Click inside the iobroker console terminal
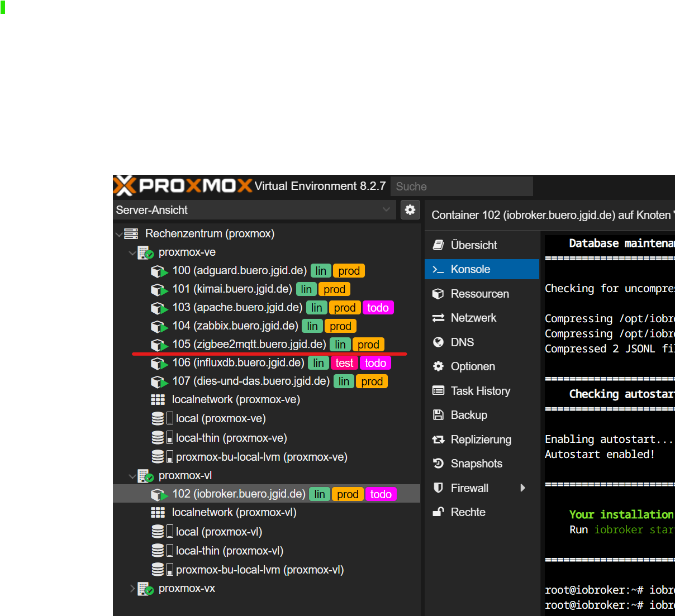Screen dimensions: 675x616 click(x=610, y=424)
